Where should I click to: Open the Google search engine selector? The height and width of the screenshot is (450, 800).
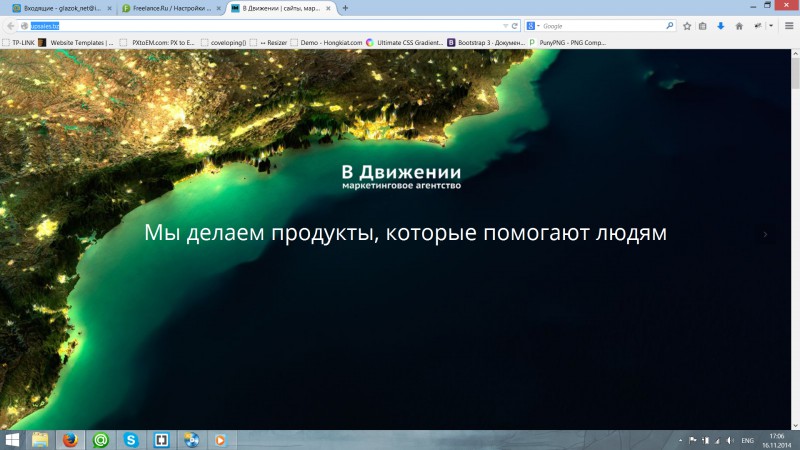click(x=533, y=26)
